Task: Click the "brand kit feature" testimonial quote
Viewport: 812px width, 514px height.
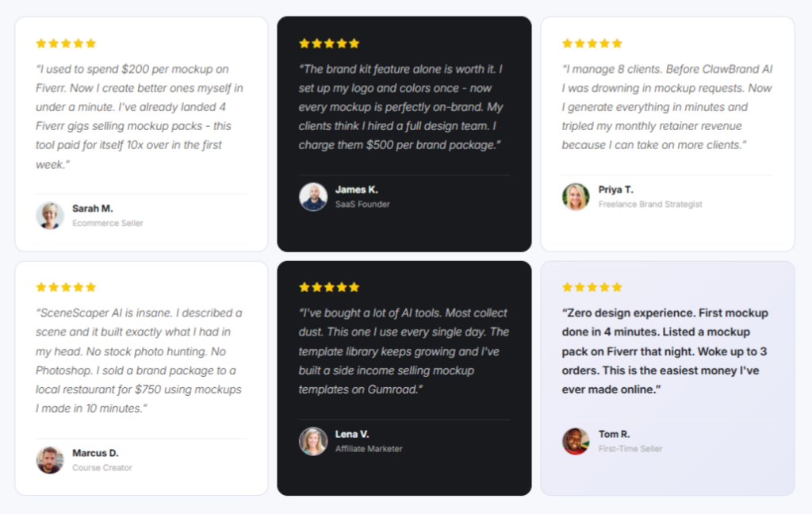Action: click(x=401, y=107)
